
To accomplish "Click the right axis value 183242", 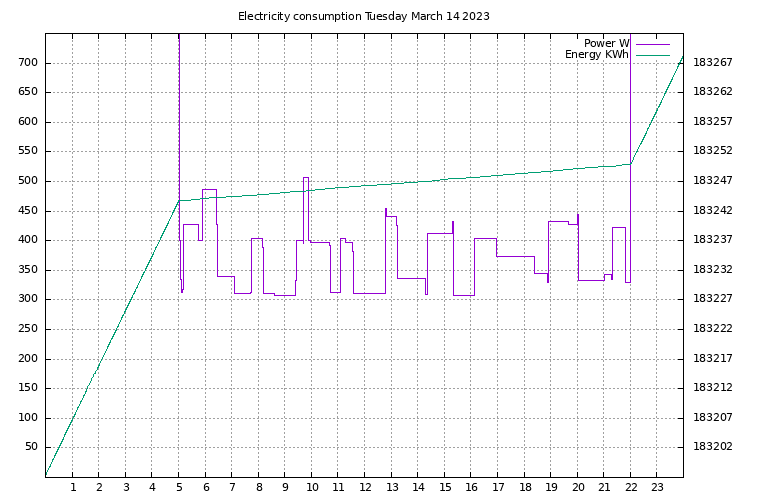I will (713, 211).
